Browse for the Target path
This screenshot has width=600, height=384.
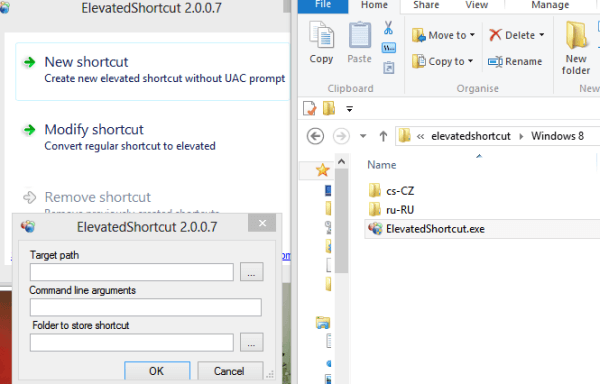(x=251, y=272)
